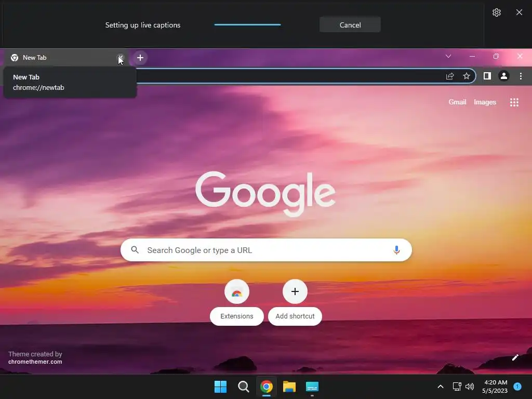
Task: Click the live captions app in the taskbar
Action: (312, 387)
